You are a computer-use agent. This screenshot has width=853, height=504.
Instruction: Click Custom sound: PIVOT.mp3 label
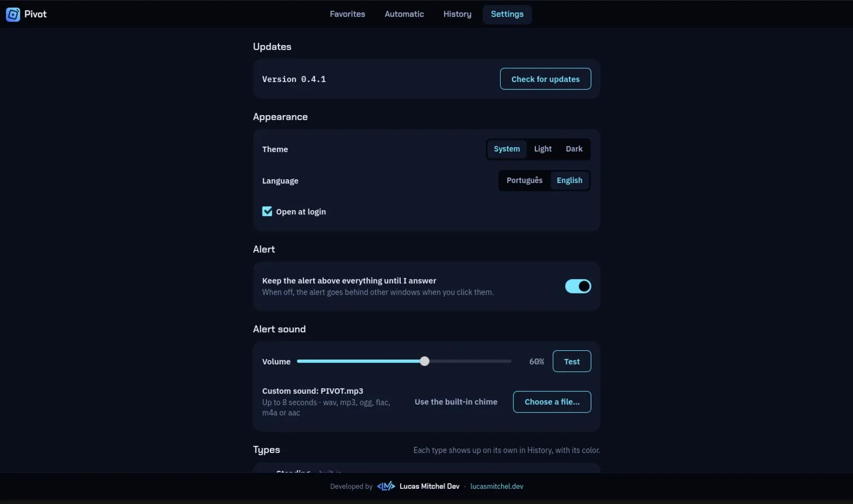pyautogui.click(x=313, y=391)
